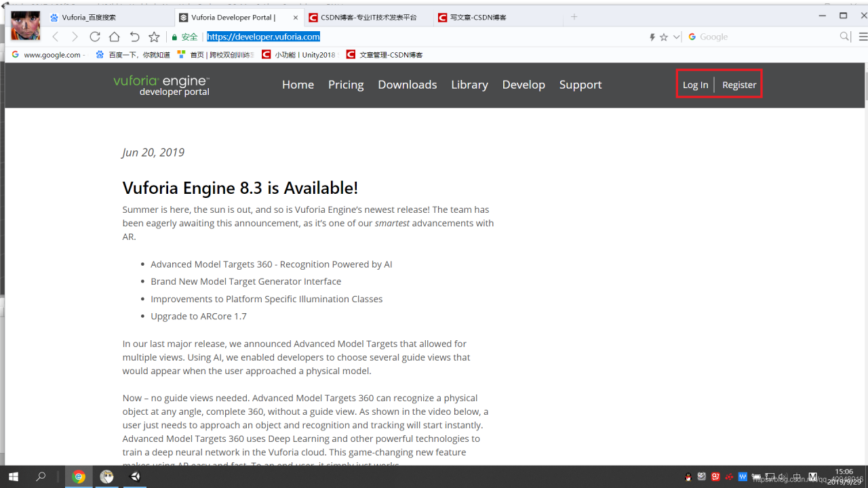The width and height of the screenshot is (868, 488).
Task: Click the lightning speed mode icon
Action: click(x=652, y=37)
